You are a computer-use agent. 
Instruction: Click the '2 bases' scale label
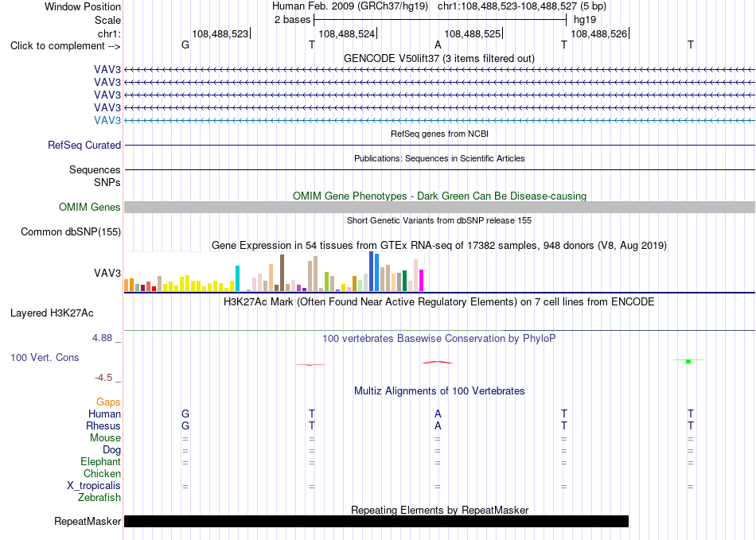[293, 20]
